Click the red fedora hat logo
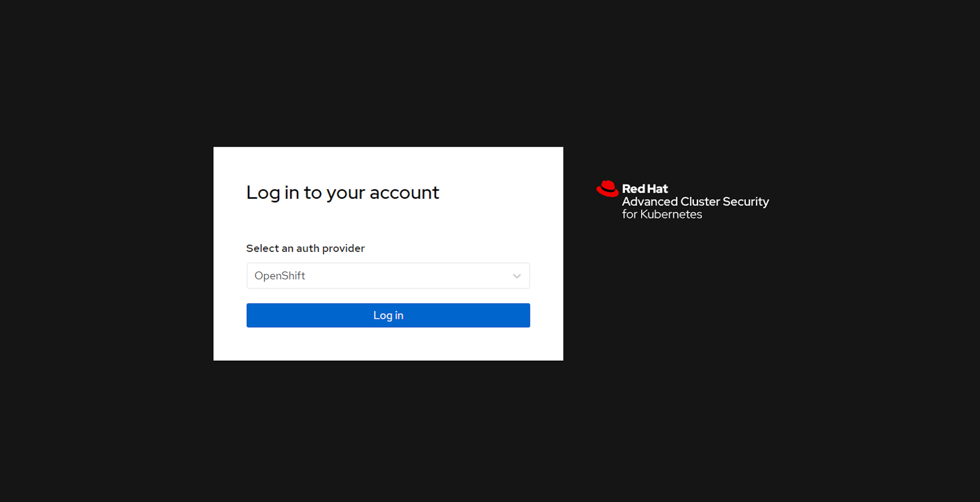 [607, 189]
